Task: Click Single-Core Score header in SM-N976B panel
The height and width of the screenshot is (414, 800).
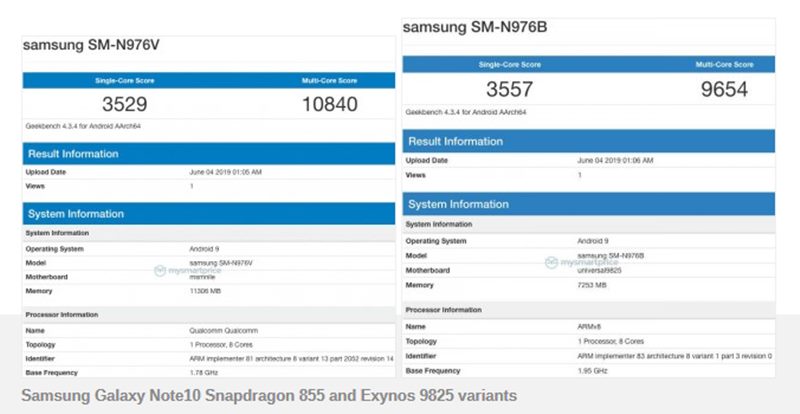Action: (509, 65)
